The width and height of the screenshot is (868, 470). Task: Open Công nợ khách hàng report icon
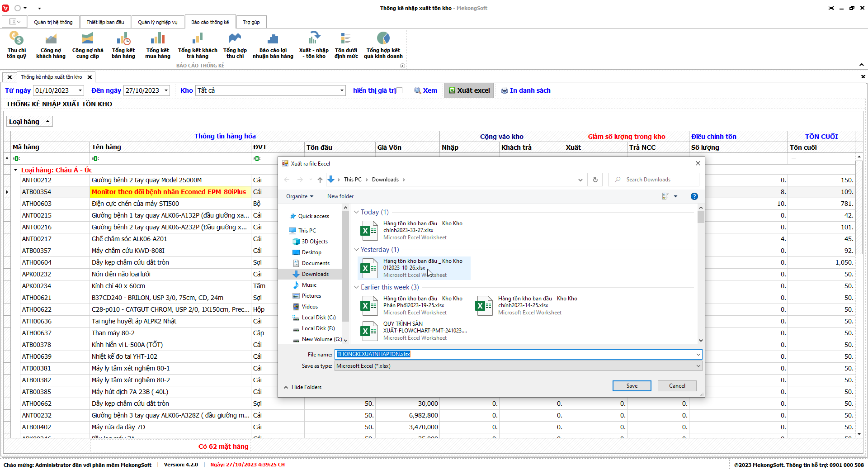(x=51, y=45)
